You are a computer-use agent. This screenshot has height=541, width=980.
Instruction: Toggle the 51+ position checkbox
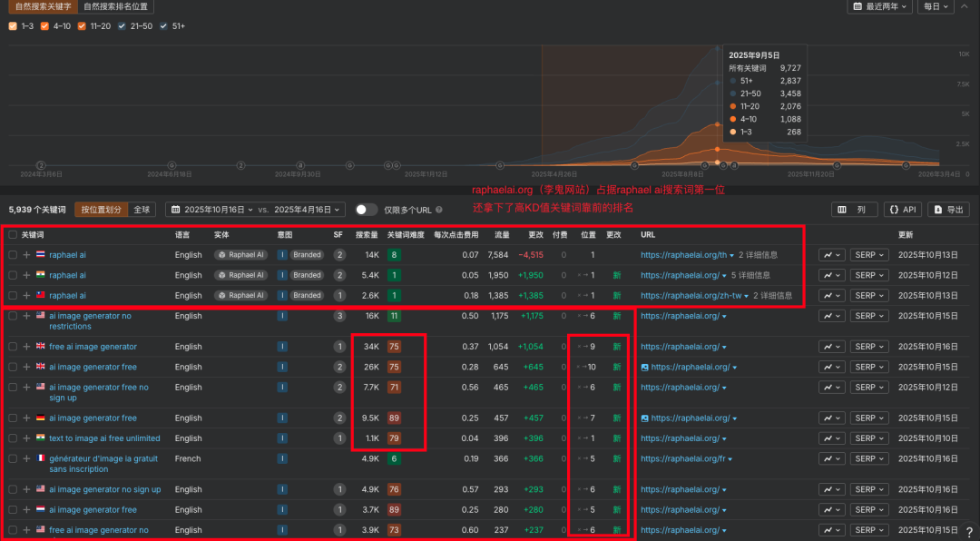tap(163, 26)
